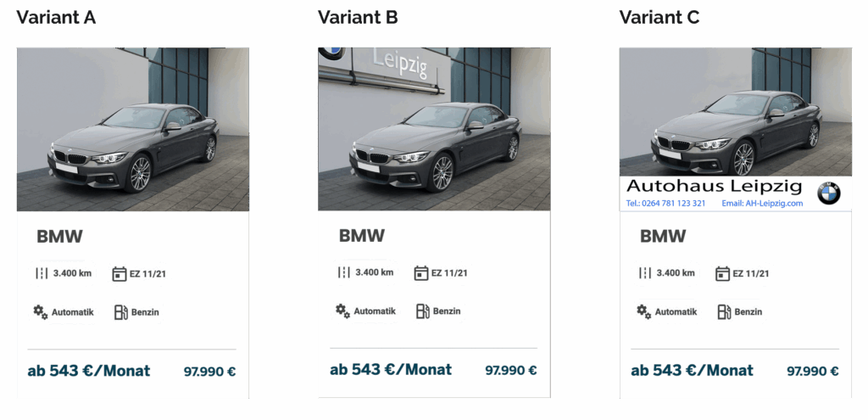
Task: Click the Autohaus Leipzig banner heading
Action: tap(714, 186)
